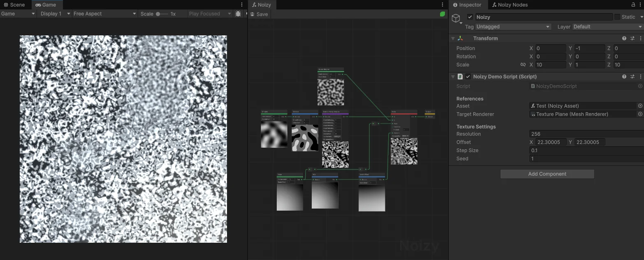Select the Simplex node preview thumbnail
Viewport: 644px width, 260px height.
pos(274,135)
